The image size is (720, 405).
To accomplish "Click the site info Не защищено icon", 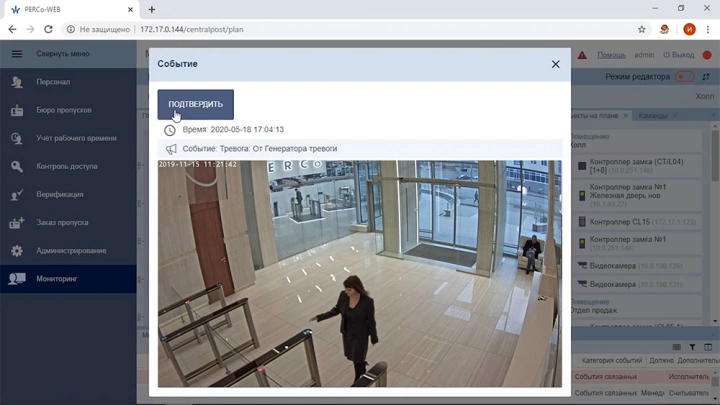I will 71,29.
